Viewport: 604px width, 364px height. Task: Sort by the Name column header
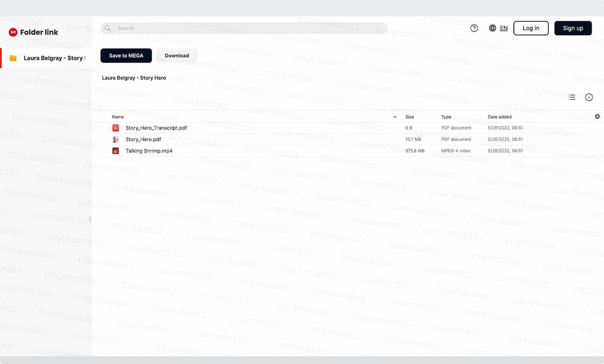pyautogui.click(x=118, y=117)
